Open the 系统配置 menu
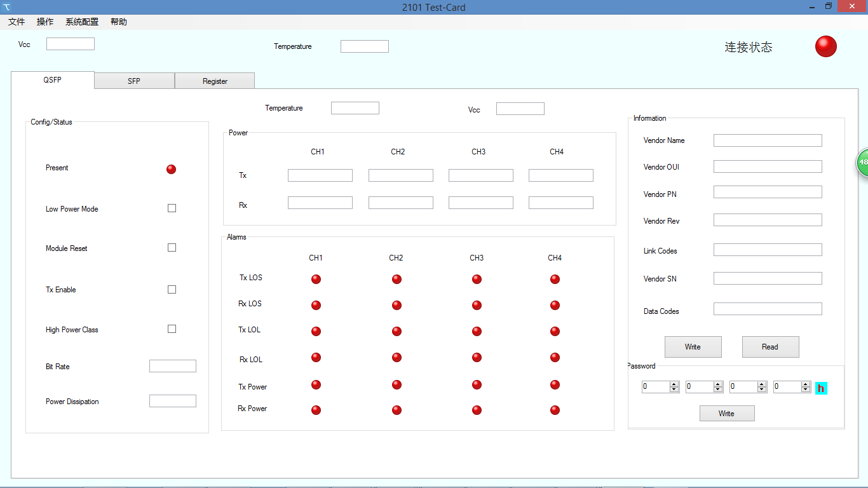This screenshot has height=488, width=868. tap(82, 22)
